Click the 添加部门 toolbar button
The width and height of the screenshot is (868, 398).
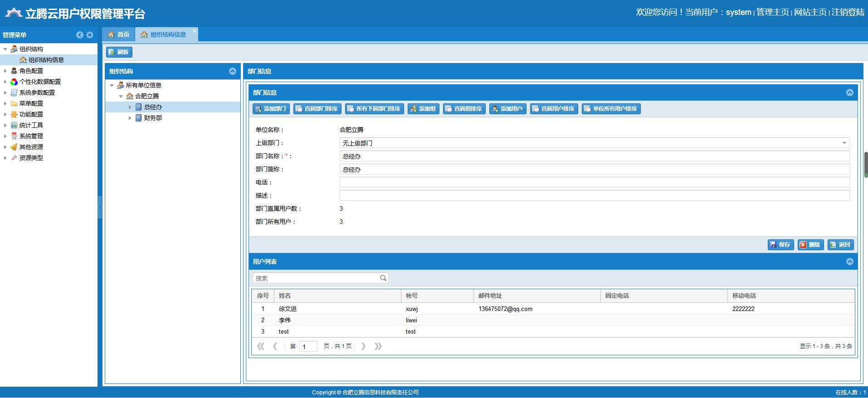pyautogui.click(x=271, y=109)
